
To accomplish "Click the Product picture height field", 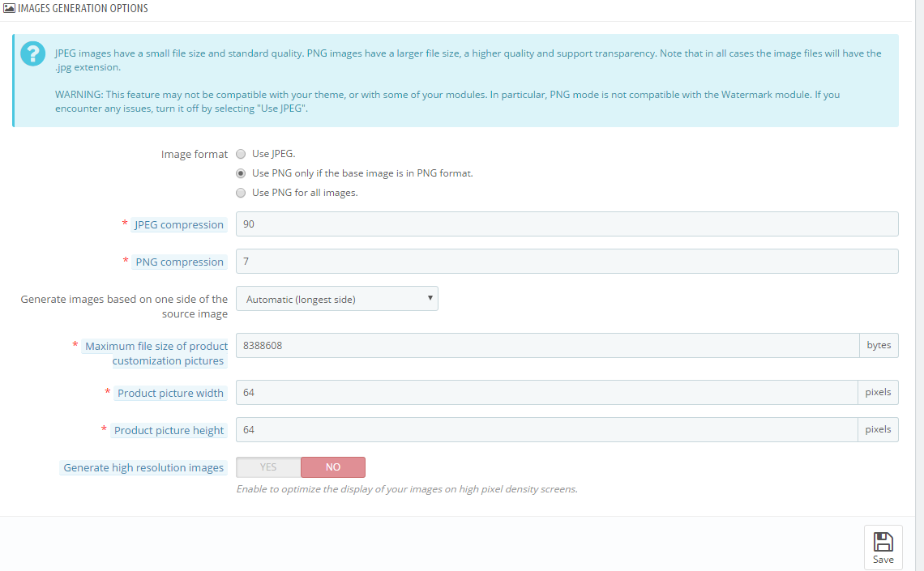I will click(x=547, y=430).
